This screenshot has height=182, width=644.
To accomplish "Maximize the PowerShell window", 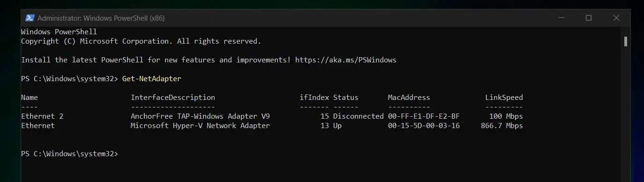I will click(x=588, y=18).
